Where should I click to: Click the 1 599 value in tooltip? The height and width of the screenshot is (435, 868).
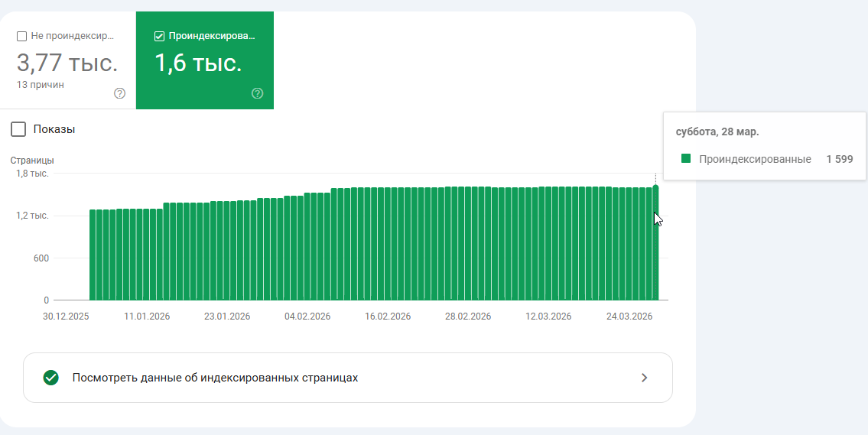click(840, 159)
